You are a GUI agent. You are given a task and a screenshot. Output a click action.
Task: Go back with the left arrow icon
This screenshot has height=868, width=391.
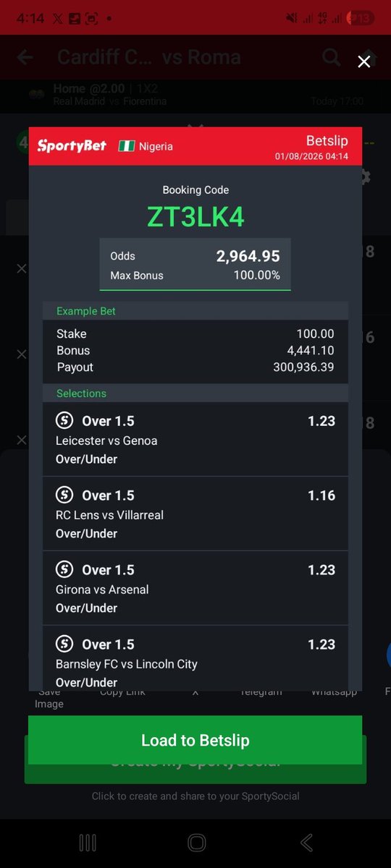pos(25,58)
